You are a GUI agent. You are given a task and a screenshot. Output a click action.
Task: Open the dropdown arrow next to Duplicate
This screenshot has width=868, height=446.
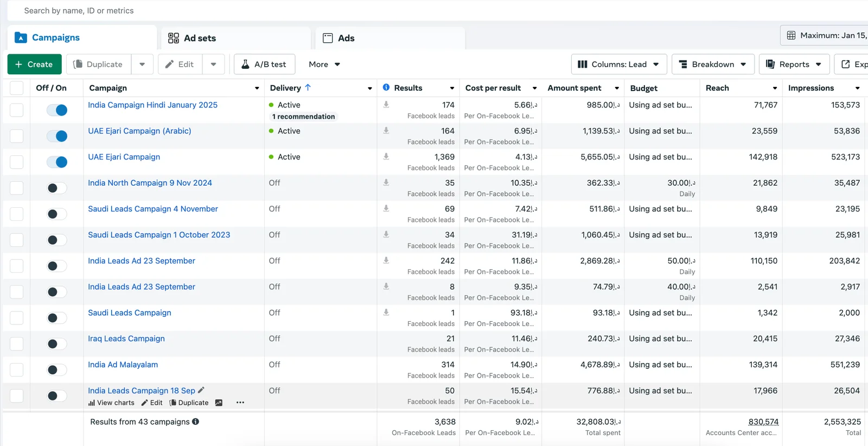tap(142, 64)
